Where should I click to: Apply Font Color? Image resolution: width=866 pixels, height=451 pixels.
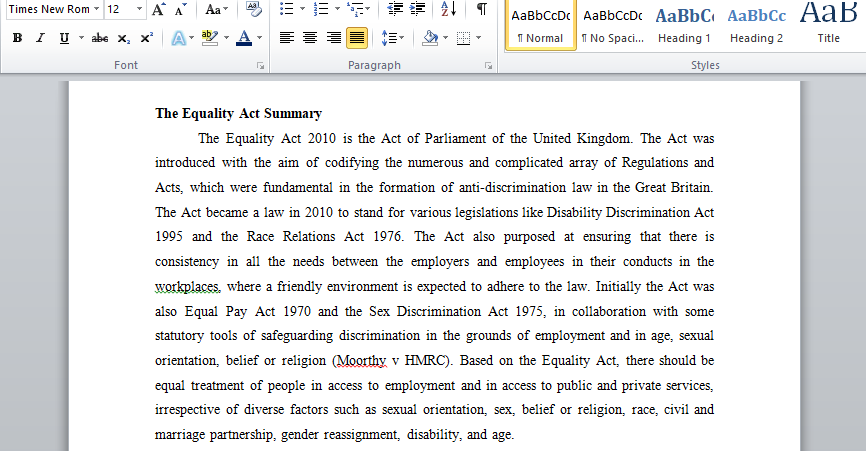tap(244, 38)
